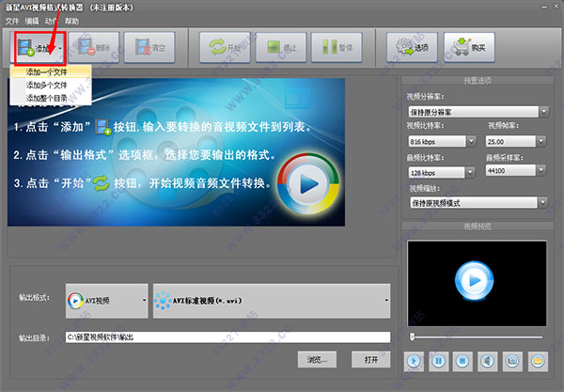This screenshot has height=392, width=564.
Task: Open the 编辑 (Edit) menu
Action: [33, 21]
